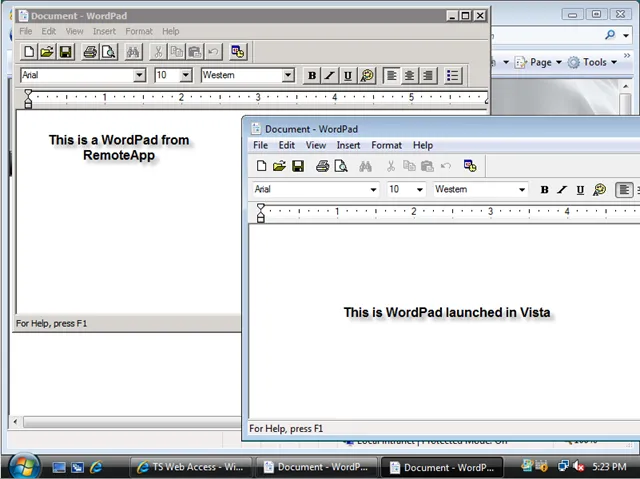Click Date/Time icon in Vista WordPad
The image size is (640, 479).
pyautogui.click(x=470, y=166)
